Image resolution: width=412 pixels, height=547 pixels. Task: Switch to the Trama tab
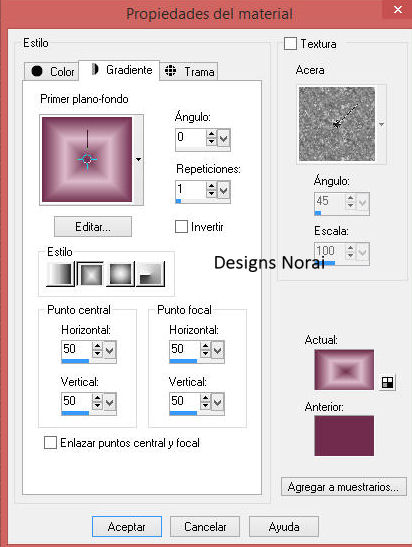pos(189,71)
